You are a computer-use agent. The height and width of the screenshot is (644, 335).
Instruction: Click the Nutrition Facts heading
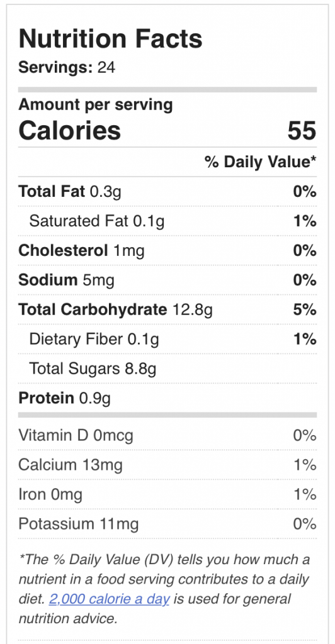111,39
